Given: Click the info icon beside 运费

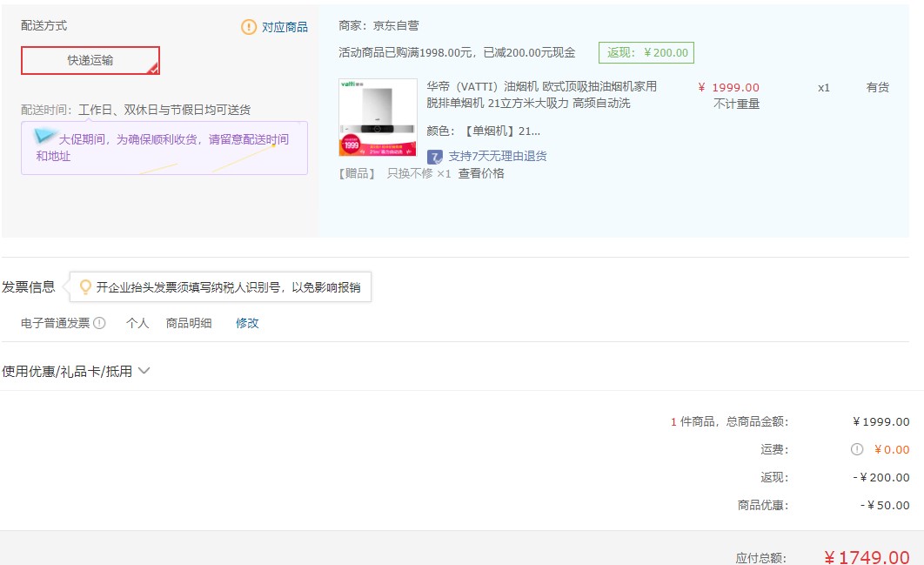Looking at the screenshot, I should click(x=857, y=449).
